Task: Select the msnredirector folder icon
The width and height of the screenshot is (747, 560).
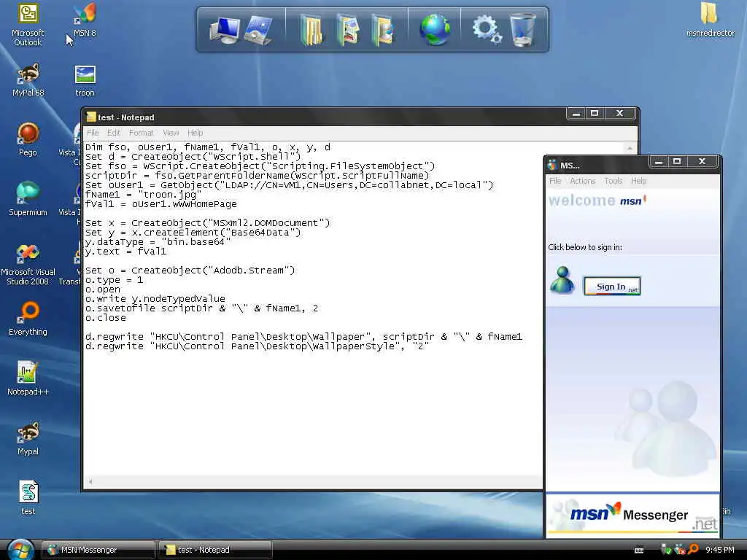Action: pos(710,20)
